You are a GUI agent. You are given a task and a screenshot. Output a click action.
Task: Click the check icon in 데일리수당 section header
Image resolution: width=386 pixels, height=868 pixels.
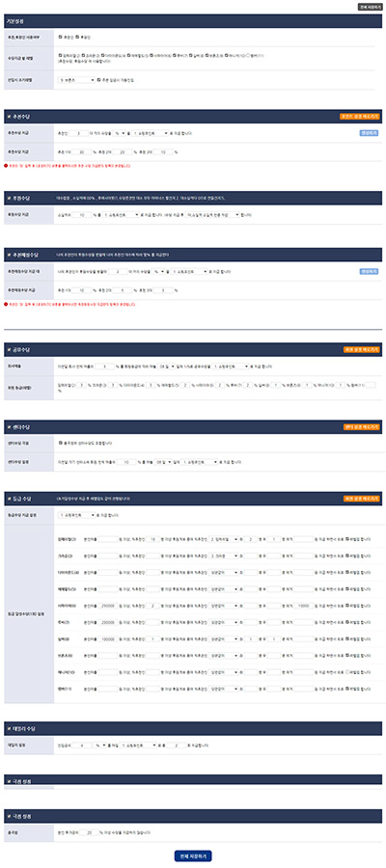pos(9,728)
